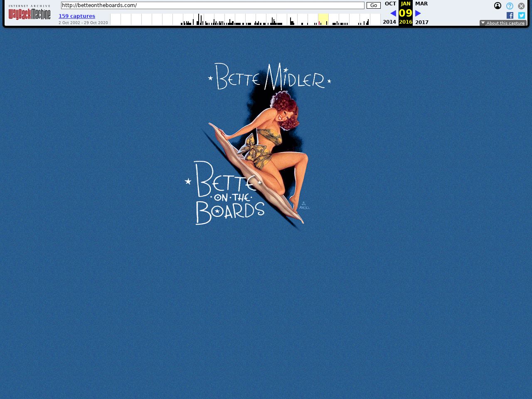Go to next capture arrow
The width and height of the screenshot is (532, 399).
418,13
